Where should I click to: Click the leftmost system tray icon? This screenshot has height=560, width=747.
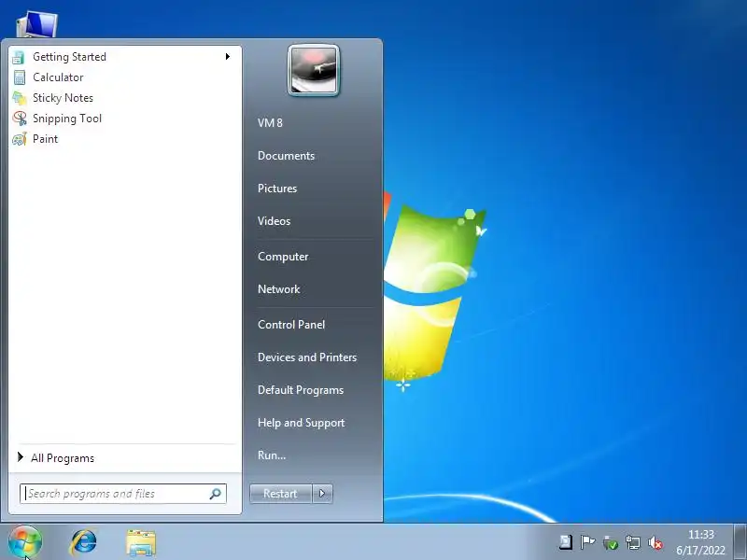tap(566, 542)
